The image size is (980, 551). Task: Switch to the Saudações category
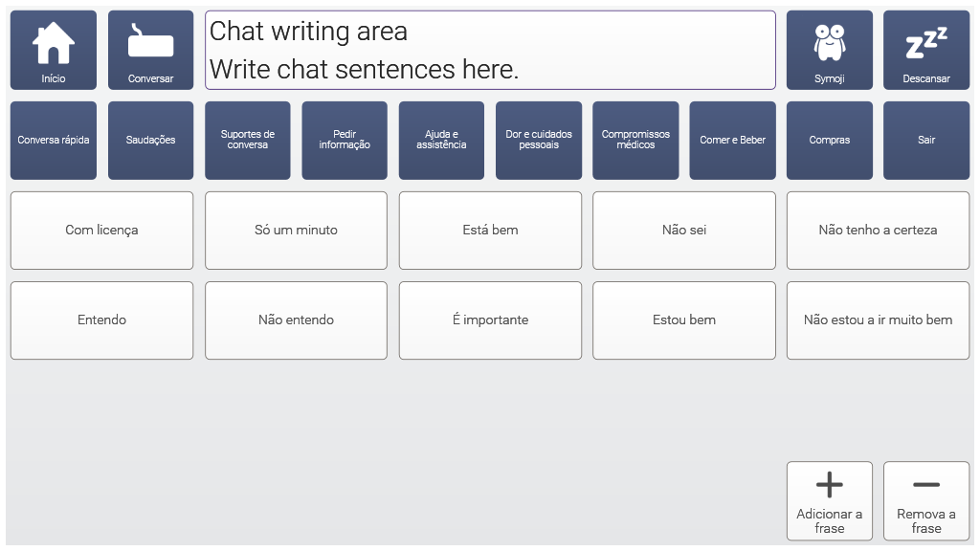150,141
